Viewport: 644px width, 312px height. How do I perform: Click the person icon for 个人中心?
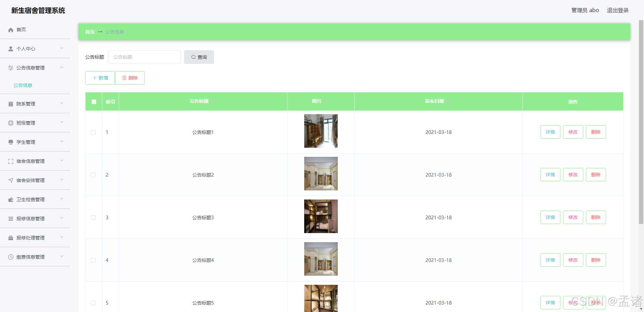coord(11,49)
